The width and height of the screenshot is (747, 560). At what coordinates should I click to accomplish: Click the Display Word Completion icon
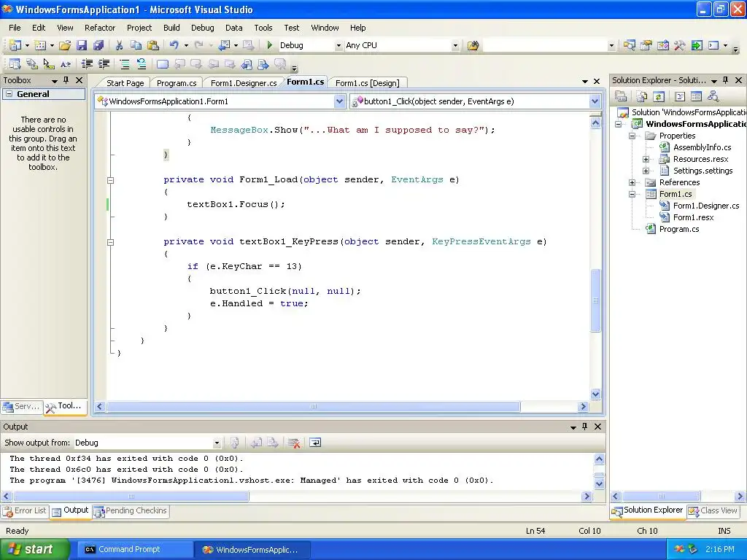click(65, 64)
